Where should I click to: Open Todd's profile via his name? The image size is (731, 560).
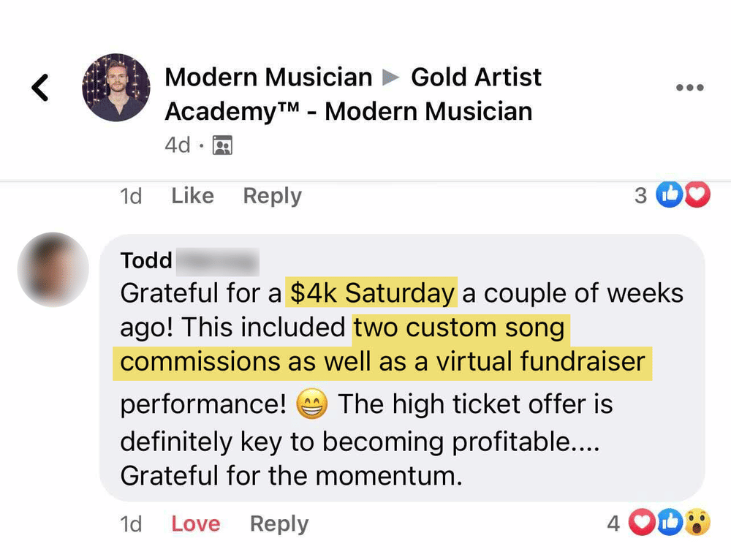point(146,260)
